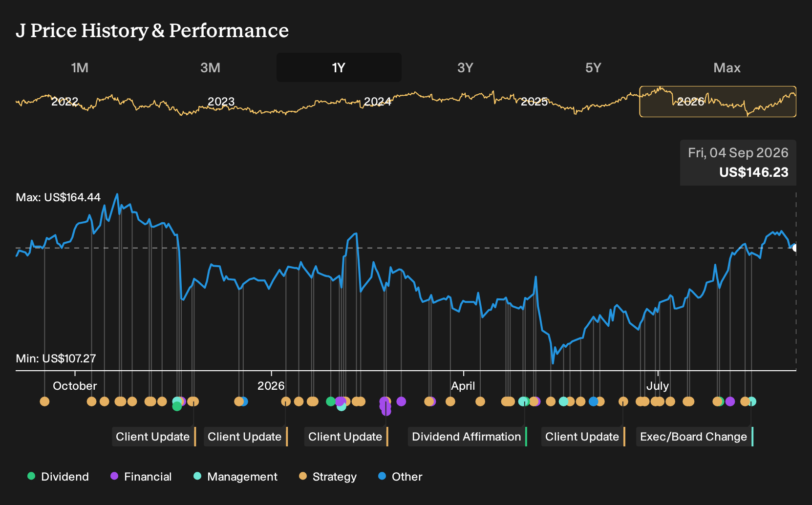Image resolution: width=812 pixels, height=505 pixels.
Task: Click the J Price History & Performance heading
Action: 152,30
